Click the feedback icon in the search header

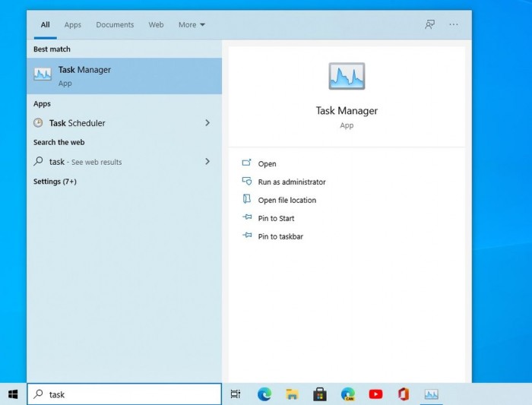point(430,24)
